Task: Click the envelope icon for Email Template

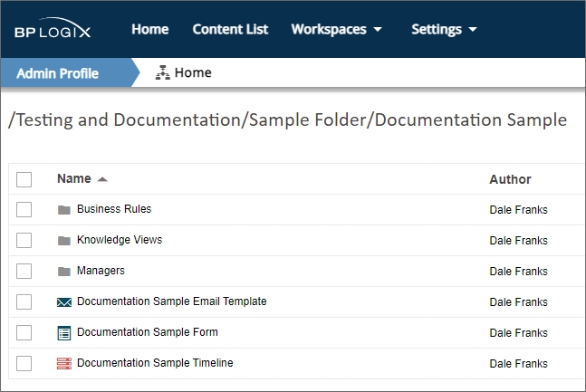Action: (x=63, y=302)
